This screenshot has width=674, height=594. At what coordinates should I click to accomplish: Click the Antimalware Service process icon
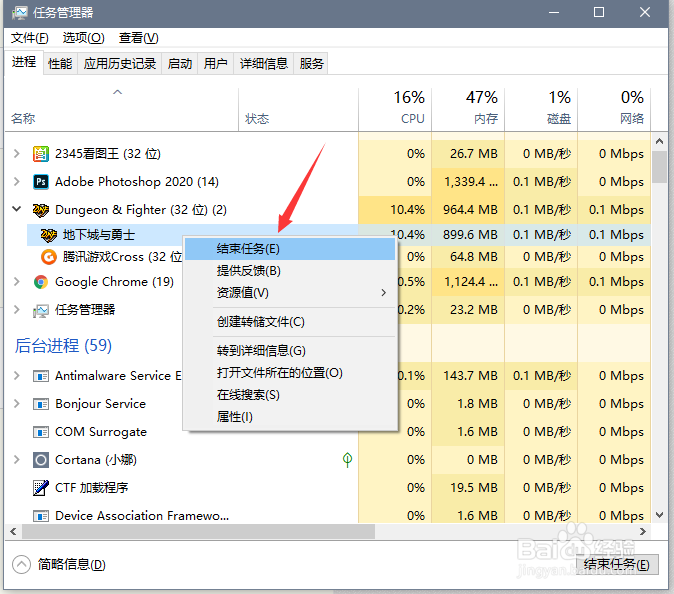click(x=41, y=377)
